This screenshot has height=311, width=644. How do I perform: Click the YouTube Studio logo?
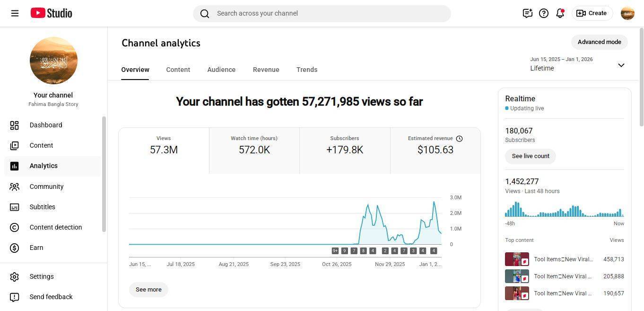(51, 13)
